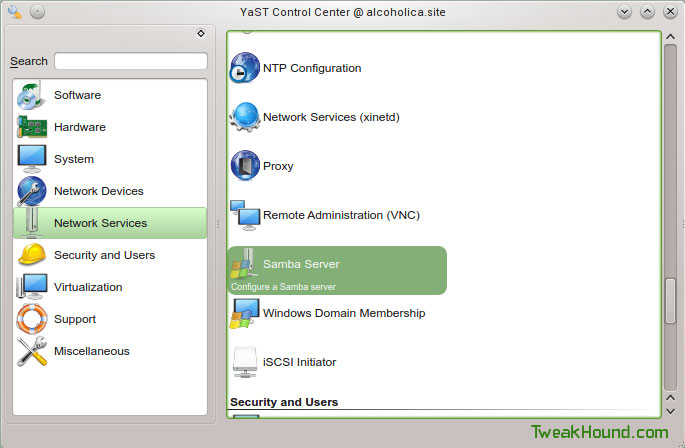685x448 pixels.
Task: Click the NTP Configuration clock globe icon
Action: tap(245, 68)
